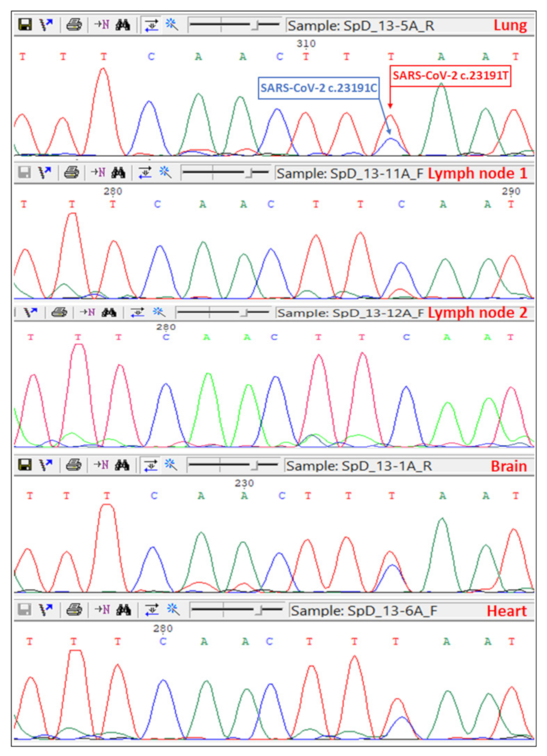The image size is (547, 756).
Task: Jump to next N in SpD_13-1A_R panel
Action: [x=101, y=465]
